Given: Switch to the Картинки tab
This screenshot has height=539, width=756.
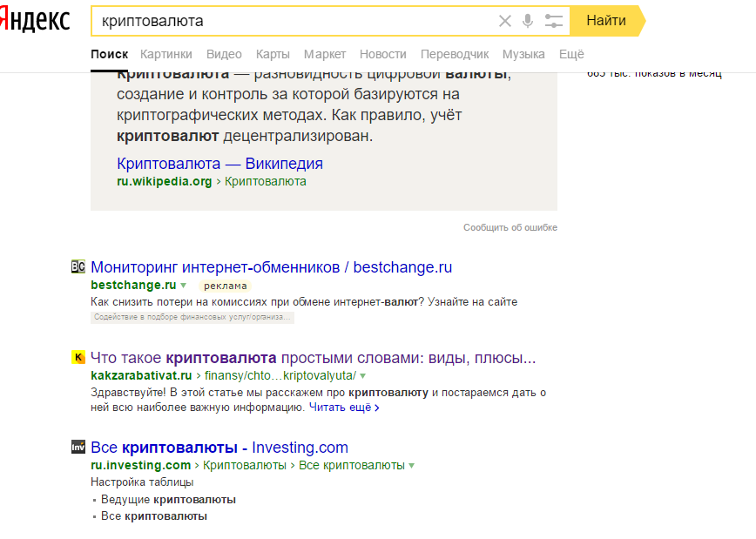Looking at the screenshot, I should tap(166, 54).
